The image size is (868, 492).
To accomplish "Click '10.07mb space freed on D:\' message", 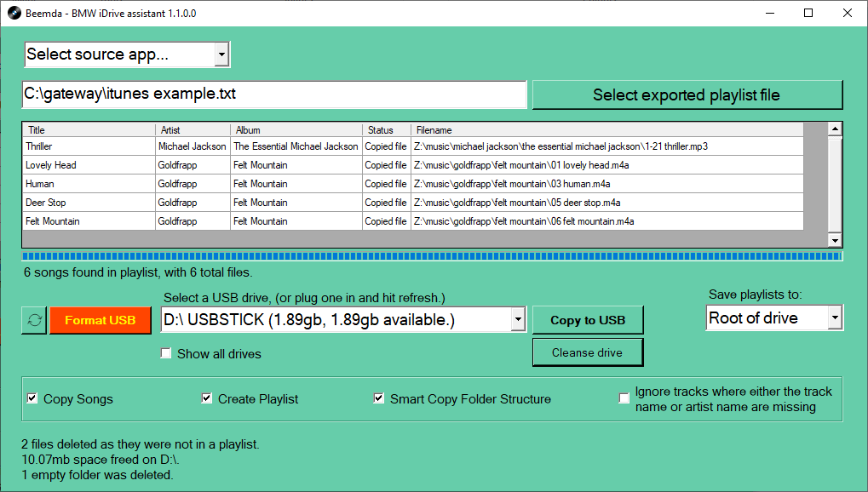I will pyautogui.click(x=101, y=460).
